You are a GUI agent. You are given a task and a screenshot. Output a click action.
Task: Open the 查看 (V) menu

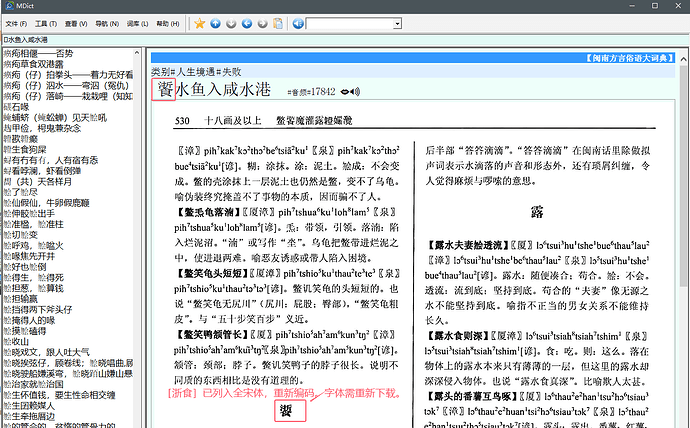click(x=76, y=24)
